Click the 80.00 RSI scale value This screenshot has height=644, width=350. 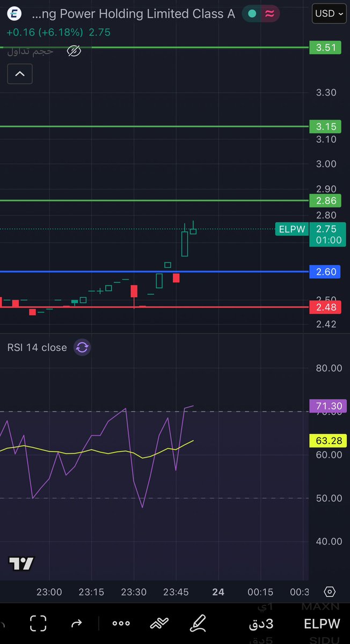[x=329, y=368]
